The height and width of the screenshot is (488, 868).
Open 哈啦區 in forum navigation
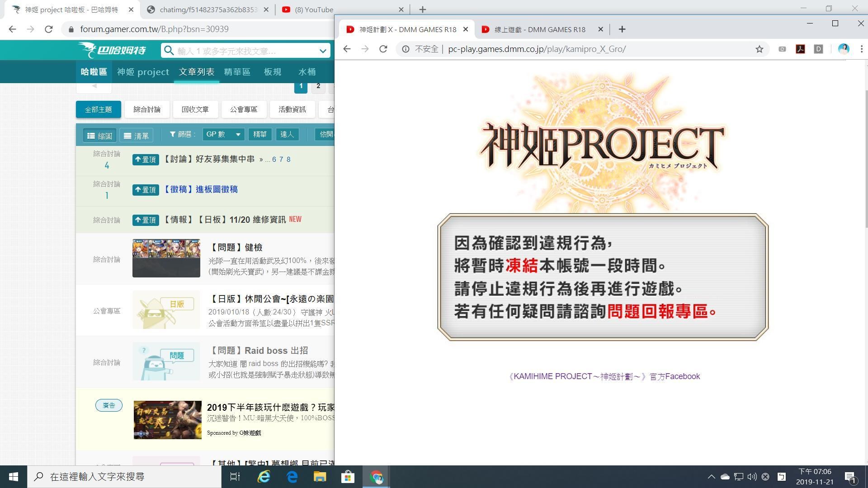(94, 72)
